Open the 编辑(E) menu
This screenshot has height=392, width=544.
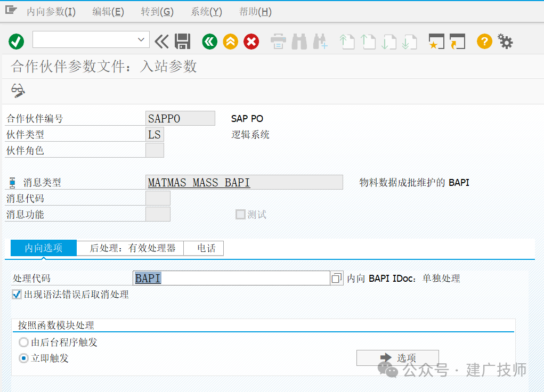[108, 12]
